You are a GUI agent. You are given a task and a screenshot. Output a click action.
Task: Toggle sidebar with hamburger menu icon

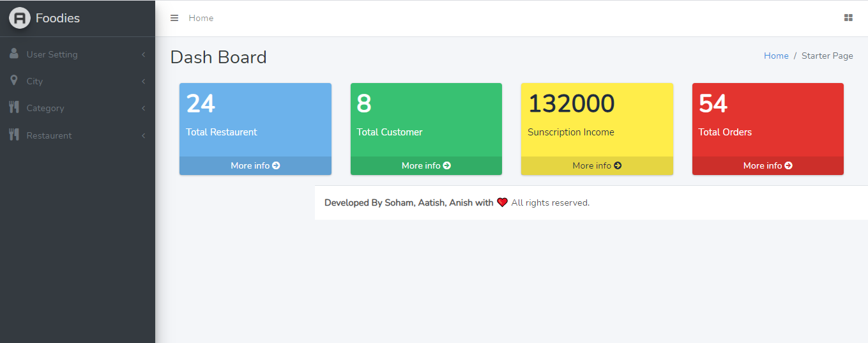click(x=174, y=18)
